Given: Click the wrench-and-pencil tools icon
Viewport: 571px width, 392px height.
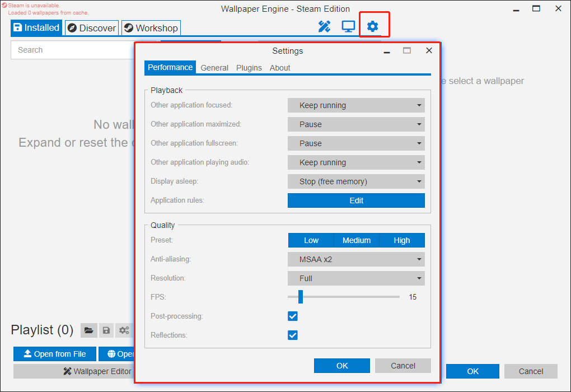Looking at the screenshot, I should tap(324, 26).
